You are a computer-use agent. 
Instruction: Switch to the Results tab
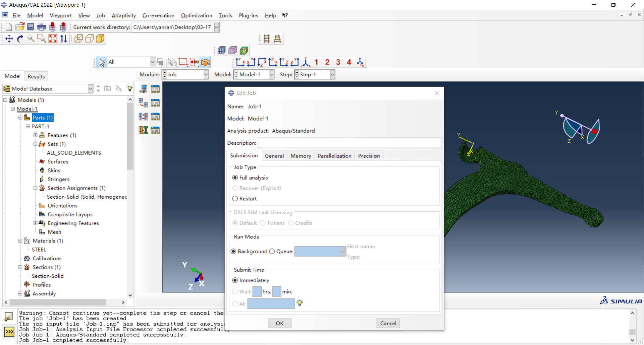click(36, 76)
